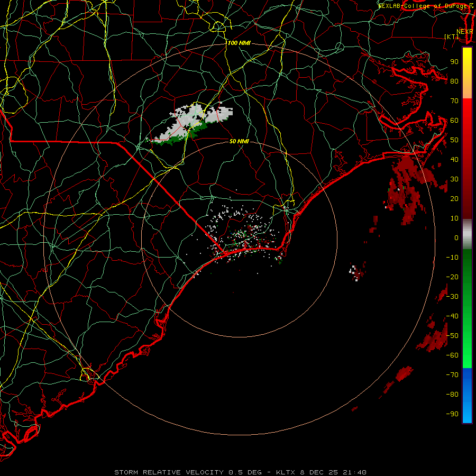Click the -80 value on color scale

[452, 395]
